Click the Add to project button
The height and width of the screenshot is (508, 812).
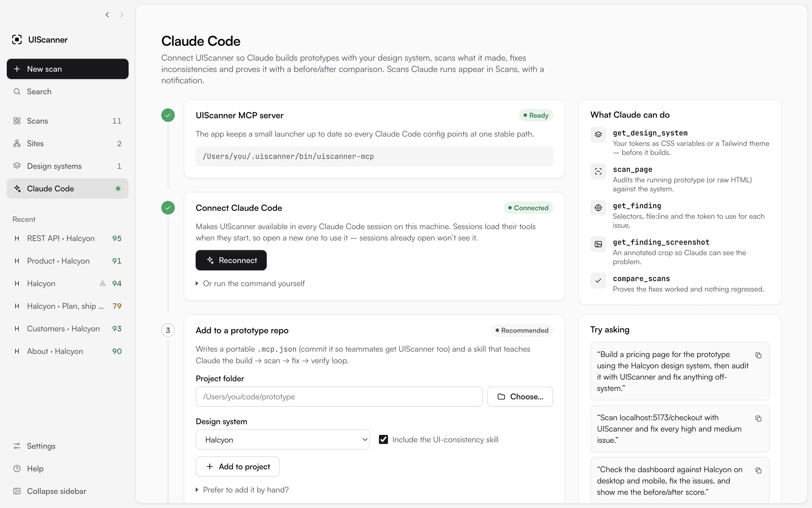tap(238, 467)
